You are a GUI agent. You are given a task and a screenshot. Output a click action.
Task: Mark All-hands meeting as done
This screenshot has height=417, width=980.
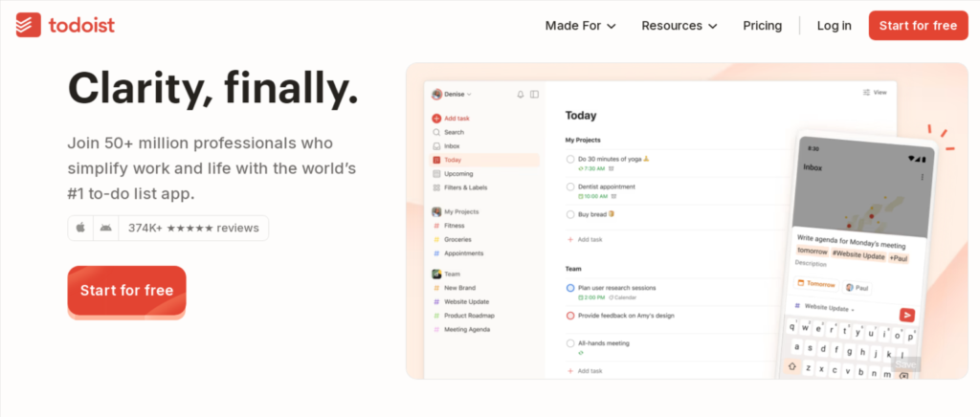click(x=570, y=343)
